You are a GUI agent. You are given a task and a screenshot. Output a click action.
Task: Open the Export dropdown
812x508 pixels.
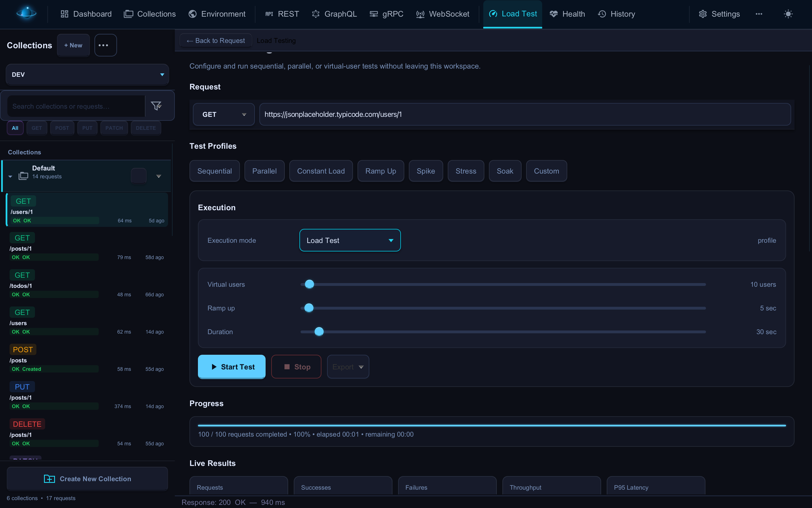pos(348,367)
